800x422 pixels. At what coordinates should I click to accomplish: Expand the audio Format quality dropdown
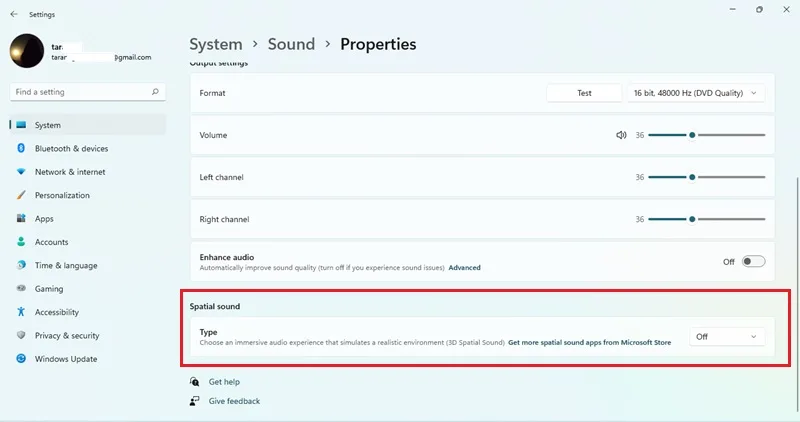click(x=696, y=93)
